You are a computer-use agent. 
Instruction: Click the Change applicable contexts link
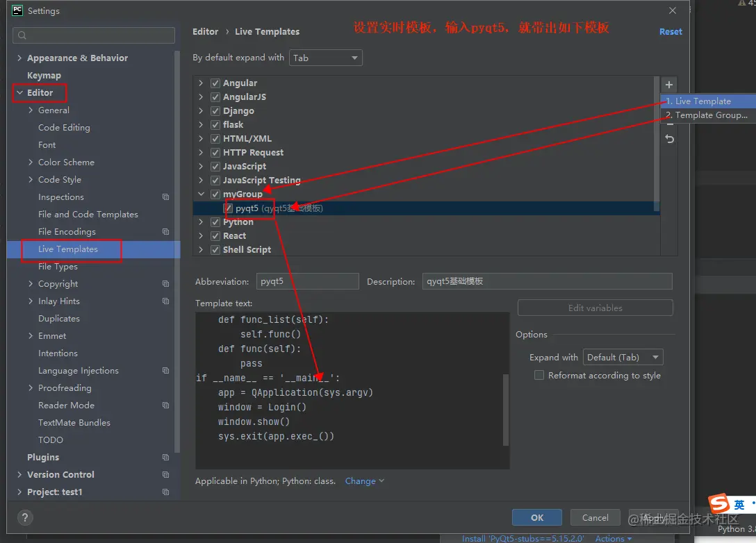point(365,481)
